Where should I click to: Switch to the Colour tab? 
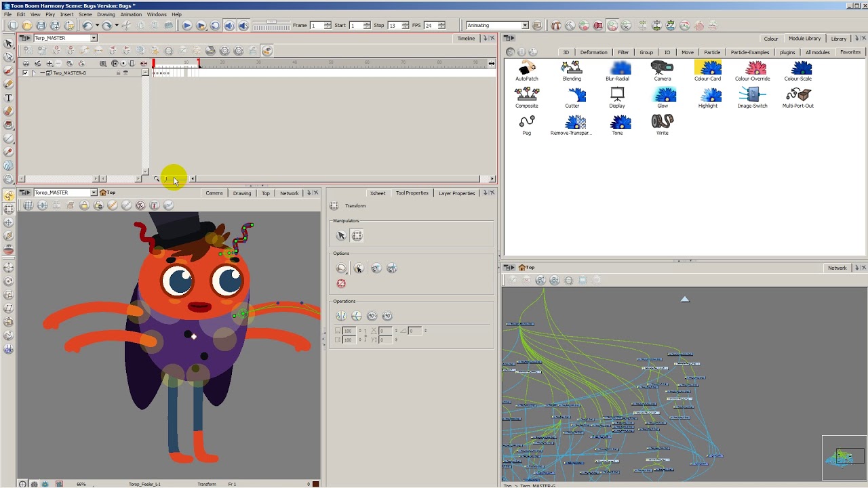click(x=771, y=39)
